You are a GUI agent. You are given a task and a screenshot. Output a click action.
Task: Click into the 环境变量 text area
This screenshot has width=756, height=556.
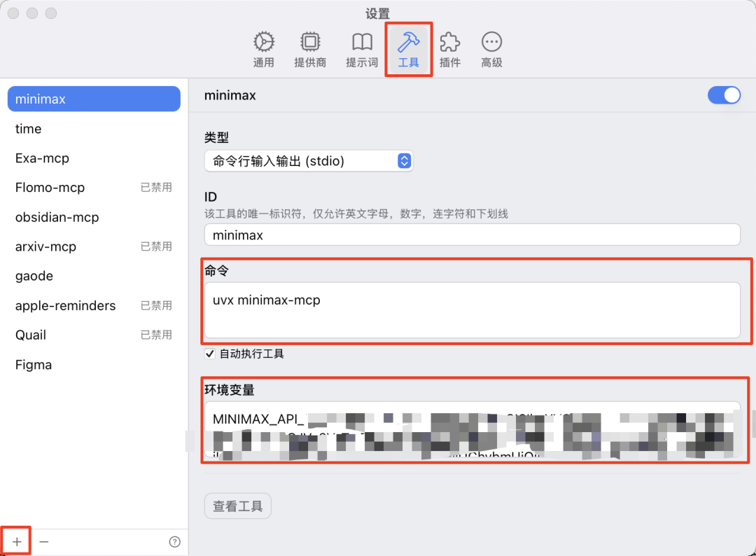pos(472,429)
